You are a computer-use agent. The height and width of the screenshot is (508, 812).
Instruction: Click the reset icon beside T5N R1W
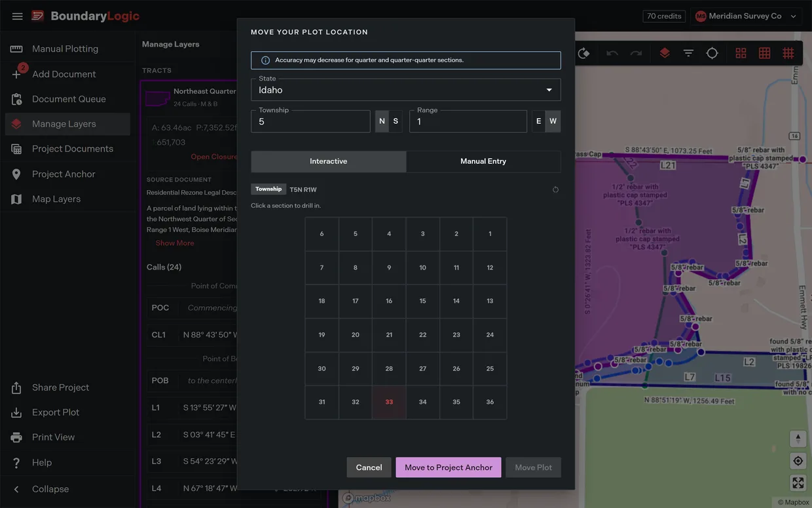pyautogui.click(x=555, y=189)
